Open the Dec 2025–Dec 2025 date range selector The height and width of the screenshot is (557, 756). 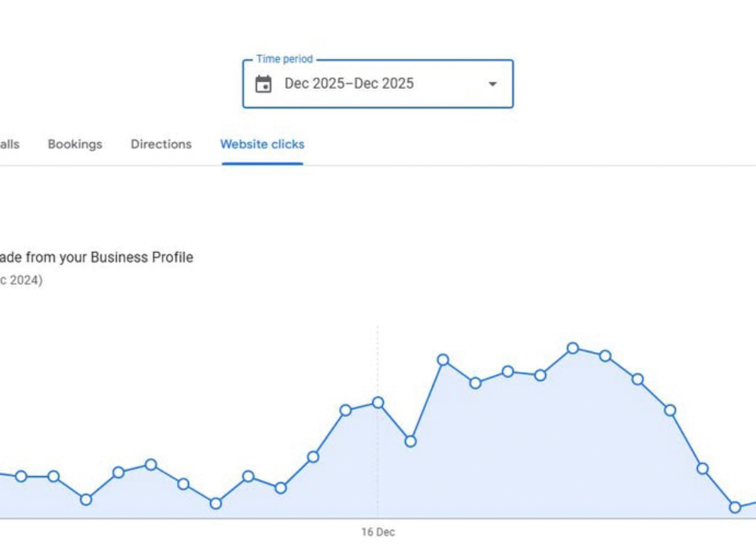pyautogui.click(x=349, y=84)
